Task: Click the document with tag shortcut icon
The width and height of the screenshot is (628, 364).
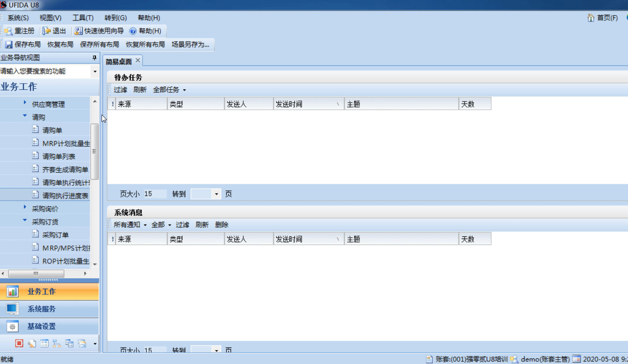Action: pos(32,344)
